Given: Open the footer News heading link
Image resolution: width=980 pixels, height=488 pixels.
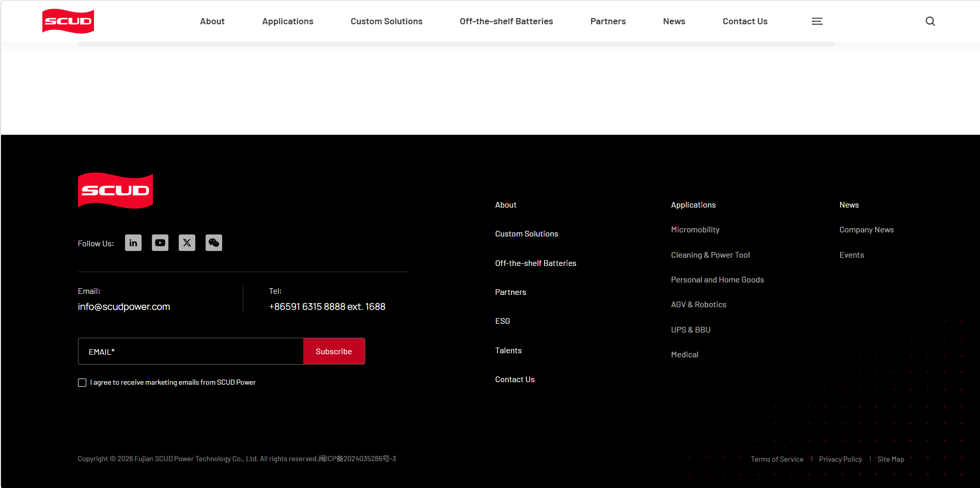Looking at the screenshot, I should (849, 205).
